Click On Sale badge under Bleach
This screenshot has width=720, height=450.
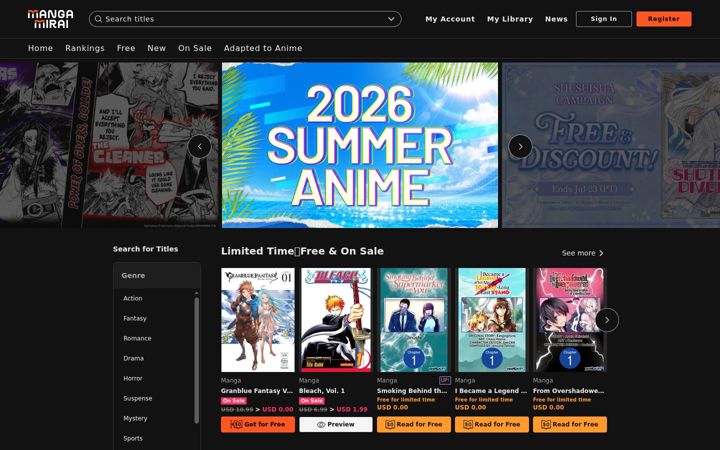[312, 401]
